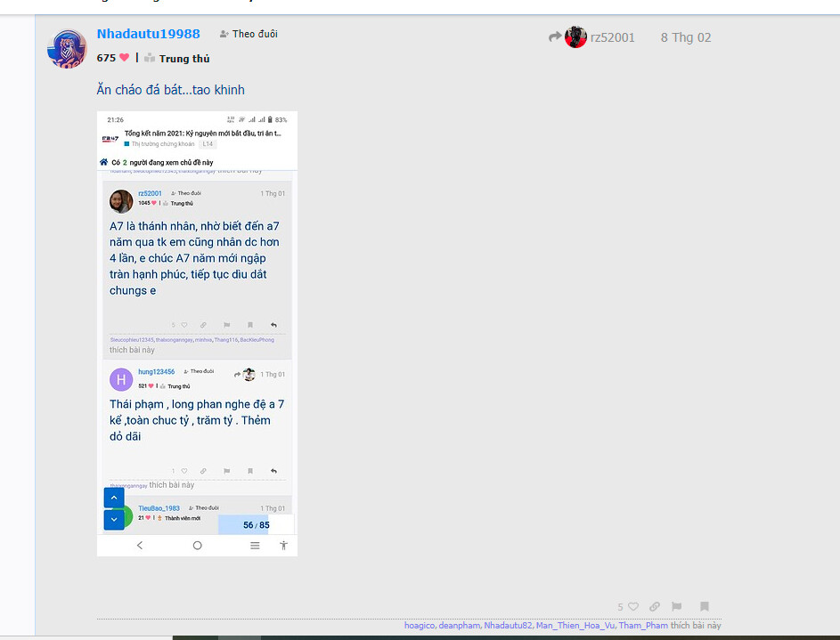Open hoagico liker profile
The width and height of the screenshot is (840, 640).
pyautogui.click(x=420, y=625)
